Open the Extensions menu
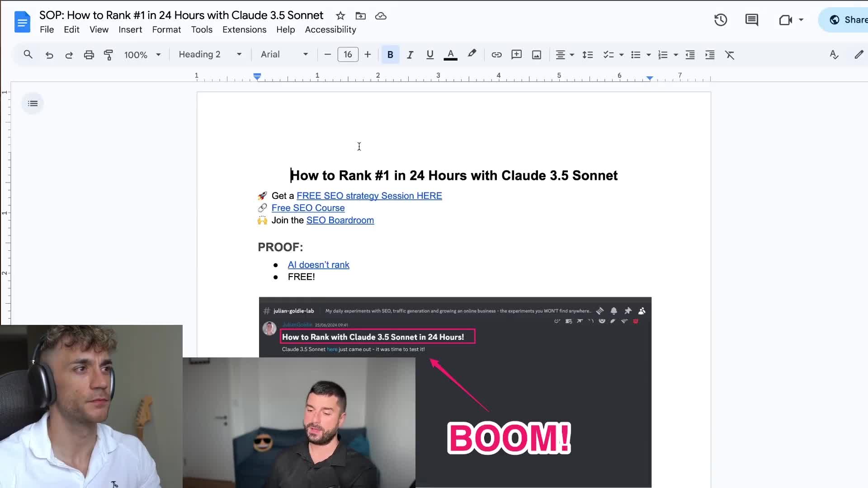The image size is (868, 488). [x=244, y=29]
